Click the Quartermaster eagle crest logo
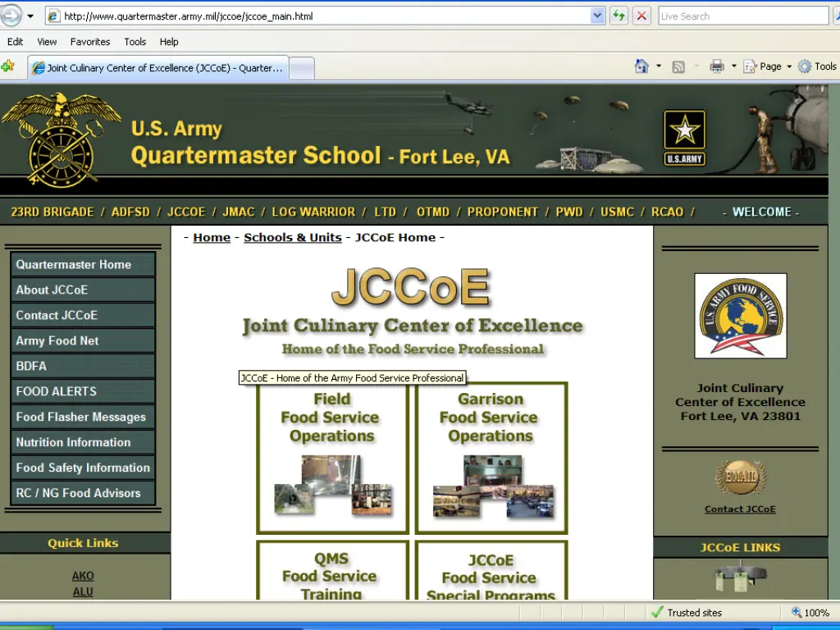The image size is (840, 630). click(x=61, y=139)
